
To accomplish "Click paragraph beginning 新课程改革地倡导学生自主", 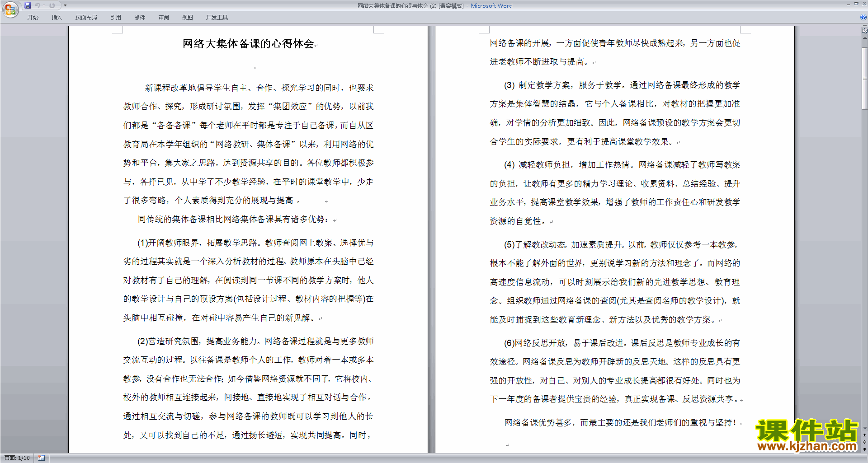I will point(248,144).
